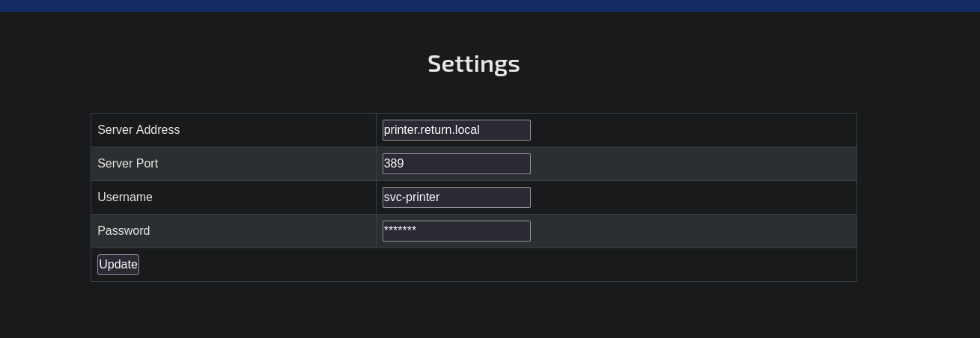This screenshot has height=338, width=980.
Task: Click the Update button
Action: tap(118, 265)
